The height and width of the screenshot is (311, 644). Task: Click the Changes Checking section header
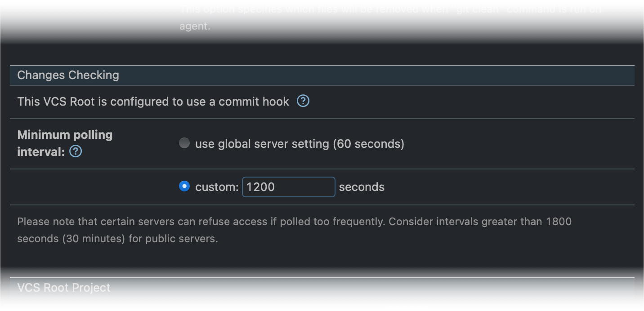[68, 75]
